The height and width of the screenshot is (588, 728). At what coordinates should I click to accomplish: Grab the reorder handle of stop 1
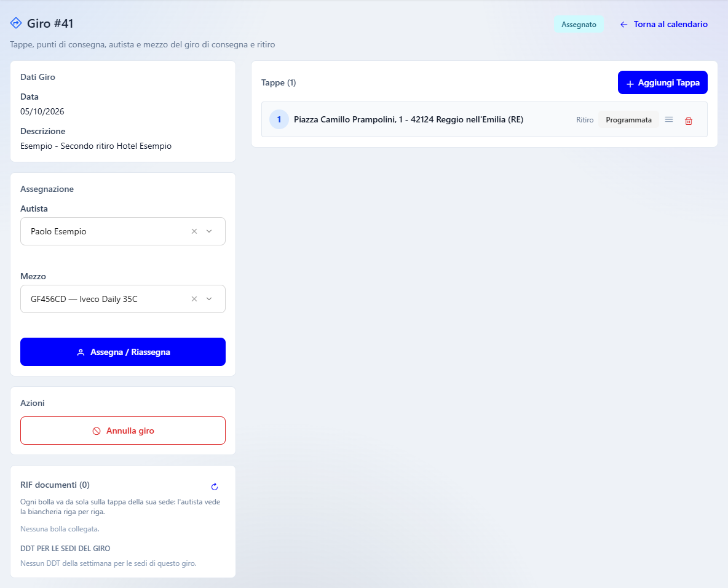[x=669, y=120]
